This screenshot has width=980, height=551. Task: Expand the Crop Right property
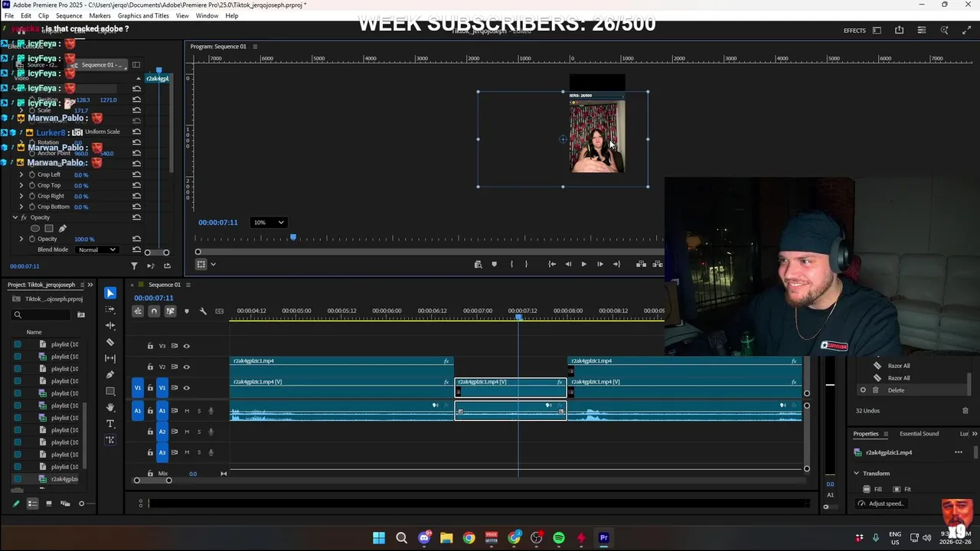pos(21,196)
